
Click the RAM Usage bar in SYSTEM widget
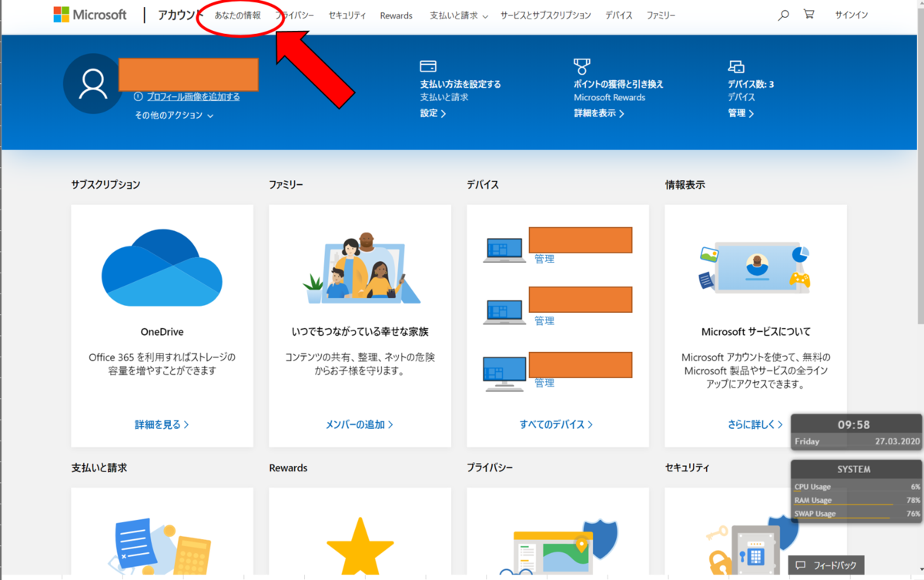857,501
